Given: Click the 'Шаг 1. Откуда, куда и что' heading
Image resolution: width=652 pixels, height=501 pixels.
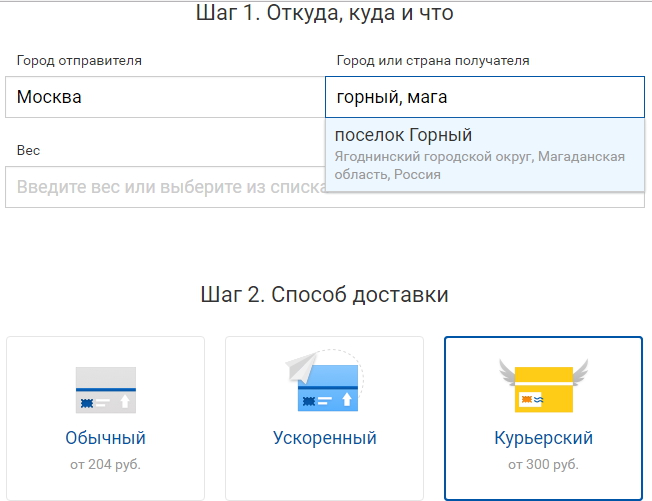Looking at the screenshot, I should click(x=324, y=13).
